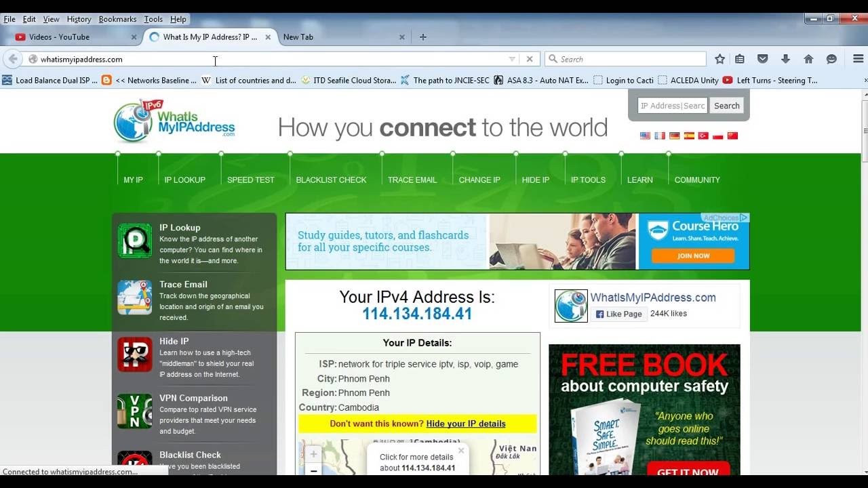
Task: Select the Chinese flag language icon
Action: 732,136
